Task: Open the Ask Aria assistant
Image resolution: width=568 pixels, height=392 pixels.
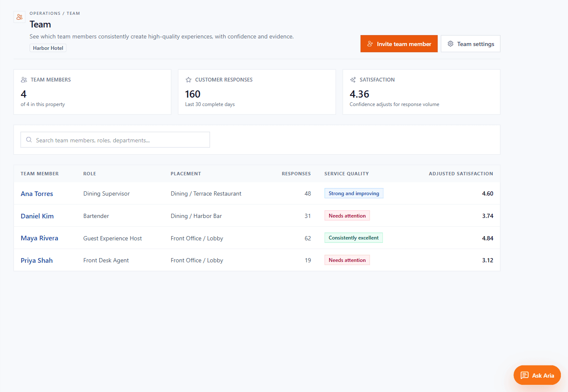Action: 537,375
